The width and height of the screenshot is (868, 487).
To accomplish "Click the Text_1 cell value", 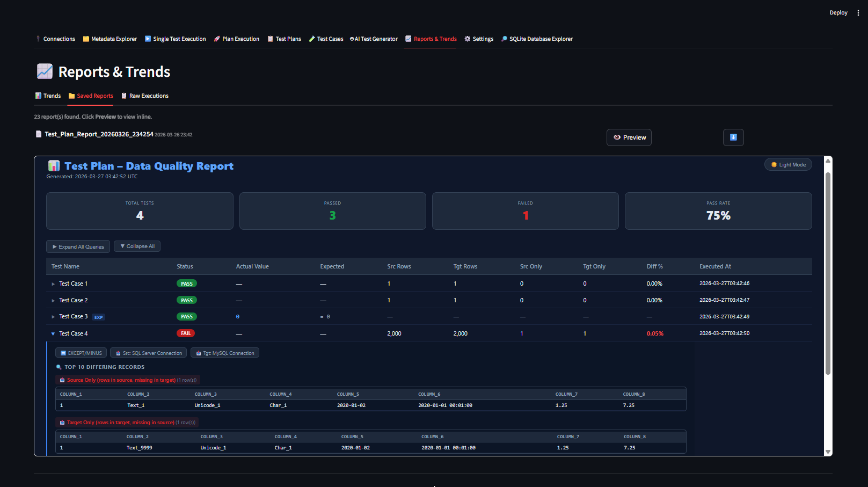I will pyautogui.click(x=136, y=405).
